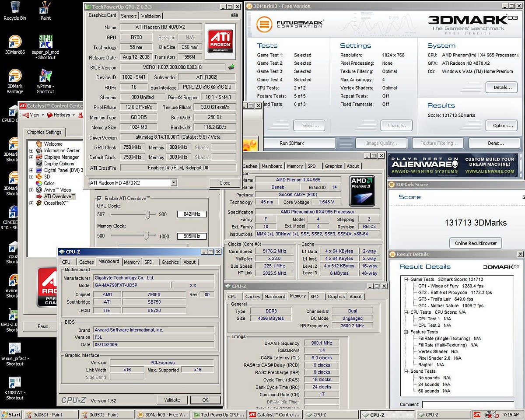525x420 pixels.
Task: Collapse the Feature Tests results node
Action: [406, 332]
